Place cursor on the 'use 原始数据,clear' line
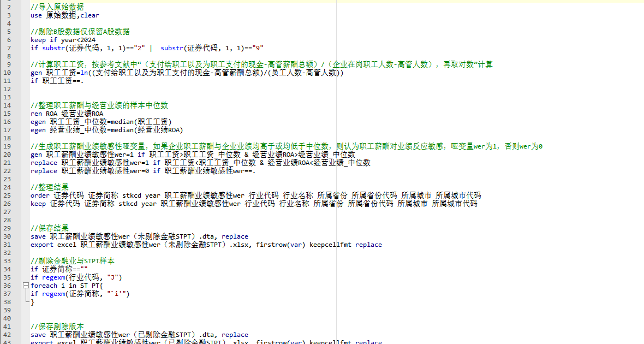Image resolution: width=644 pixels, height=344 pixels. coord(64,15)
